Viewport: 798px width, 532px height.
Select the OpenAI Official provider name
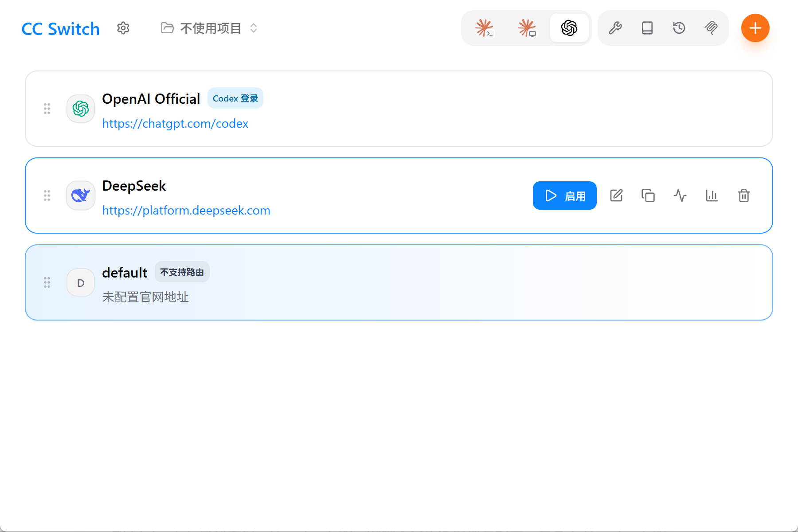[x=151, y=99]
